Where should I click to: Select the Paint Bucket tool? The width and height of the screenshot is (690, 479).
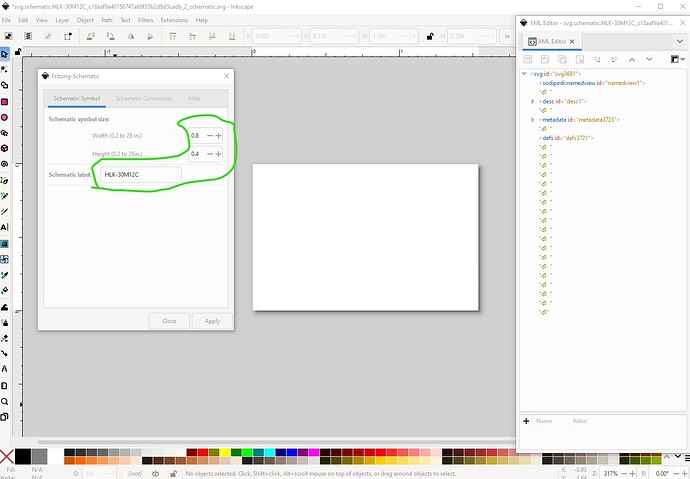[x=4, y=291]
